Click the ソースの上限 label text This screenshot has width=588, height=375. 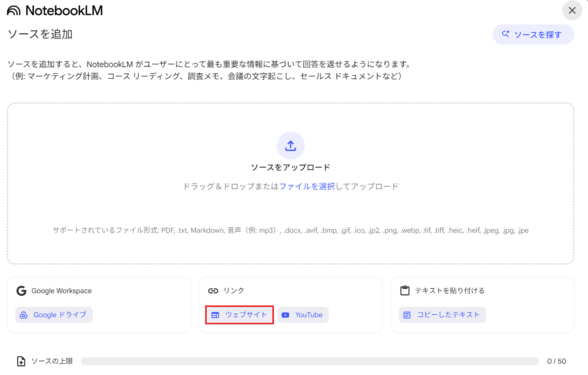[52, 361]
